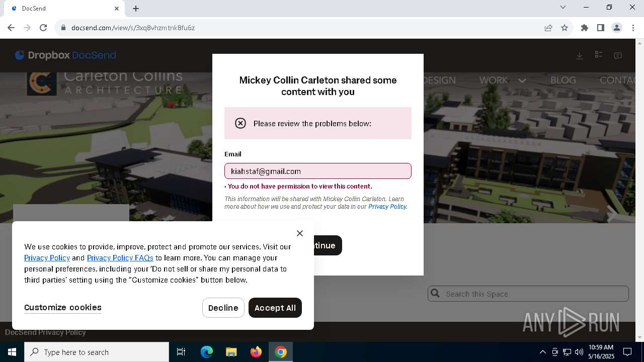The height and width of the screenshot is (362, 644).
Task: Click Customize cookies
Action: click(63, 307)
